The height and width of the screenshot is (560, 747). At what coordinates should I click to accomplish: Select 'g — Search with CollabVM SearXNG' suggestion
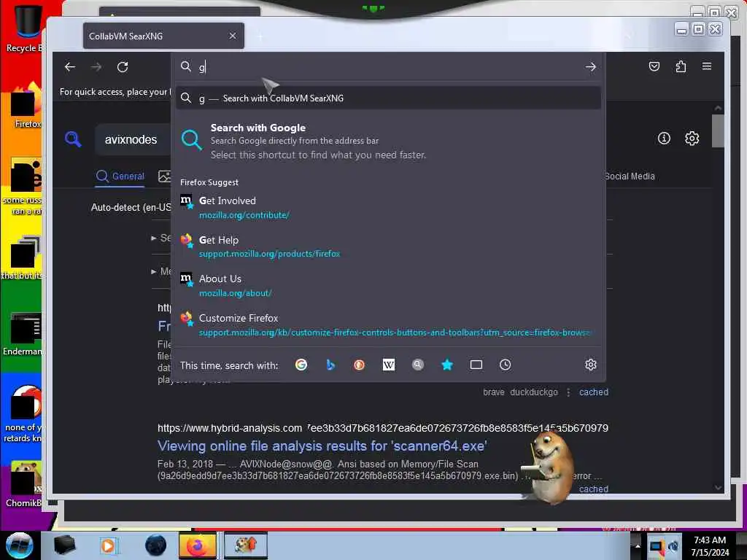click(x=388, y=98)
